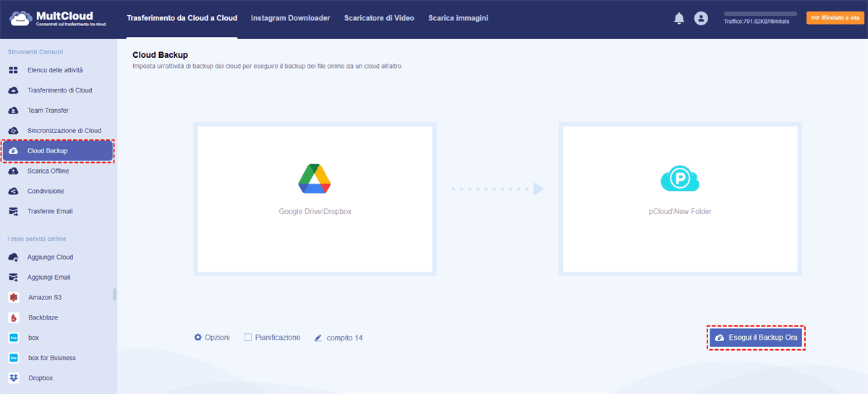Click the traffic usage progress bar

[760, 14]
